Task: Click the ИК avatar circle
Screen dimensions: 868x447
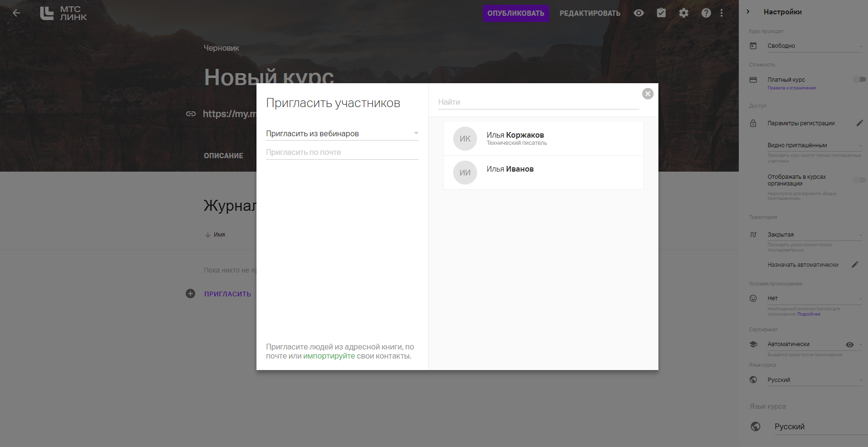Action: pyautogui.click(x=465, y=139)
